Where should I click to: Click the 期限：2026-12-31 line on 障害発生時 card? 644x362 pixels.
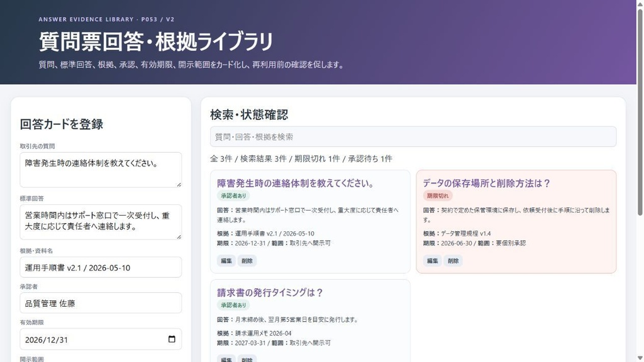(x=274, y=243)
